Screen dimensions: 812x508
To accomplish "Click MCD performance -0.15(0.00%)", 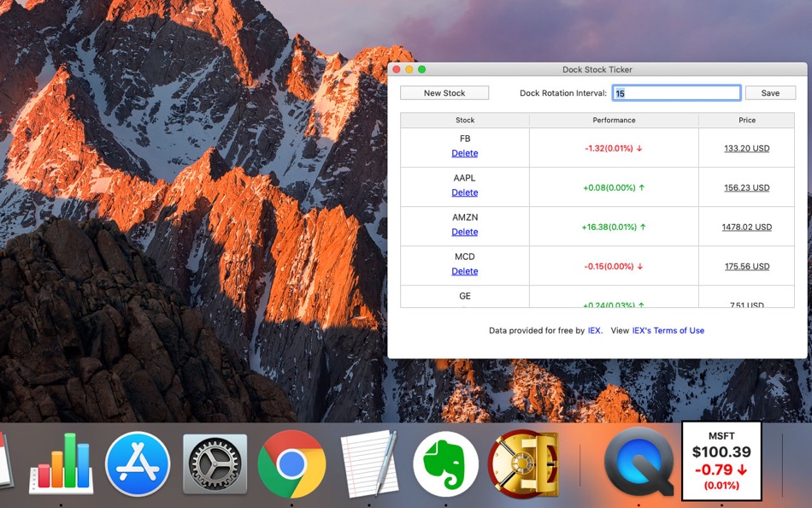I will point(614,267).
